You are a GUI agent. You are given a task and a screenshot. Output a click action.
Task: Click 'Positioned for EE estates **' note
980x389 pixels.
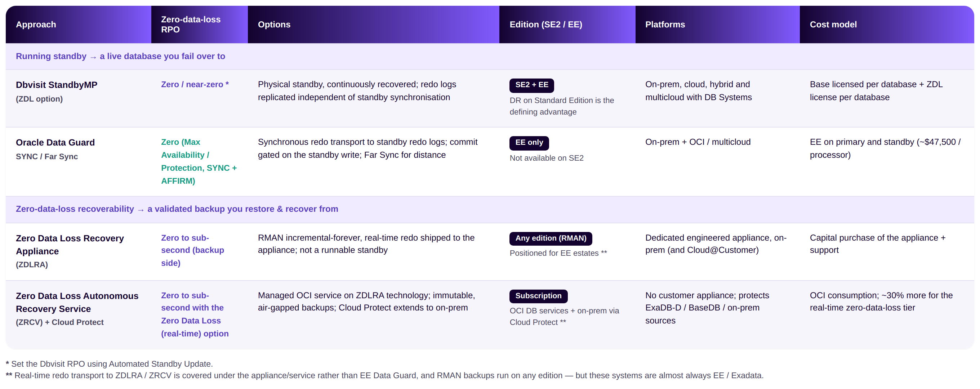(558, 254)
